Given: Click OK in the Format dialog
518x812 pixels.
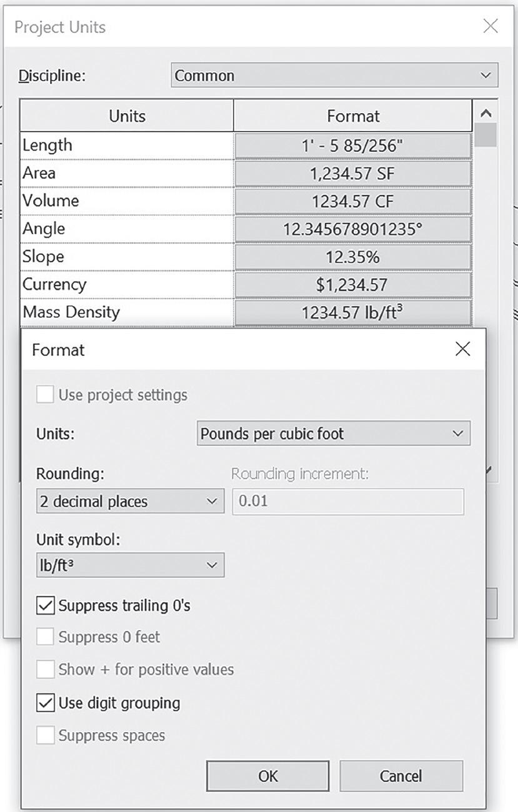Looking at the screenshot, I should [x=268, y=776].
